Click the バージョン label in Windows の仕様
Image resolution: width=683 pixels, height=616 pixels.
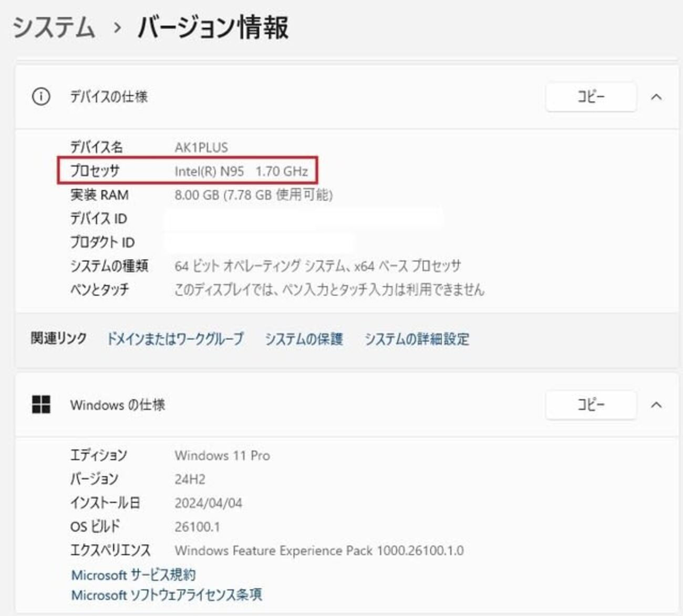(x=95, y=479)
